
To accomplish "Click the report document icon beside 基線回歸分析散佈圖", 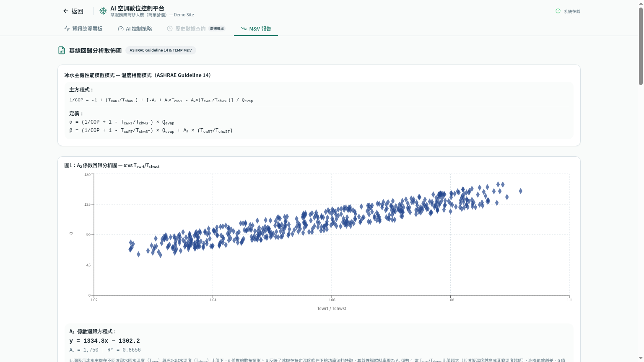I will tap(62, 50).
